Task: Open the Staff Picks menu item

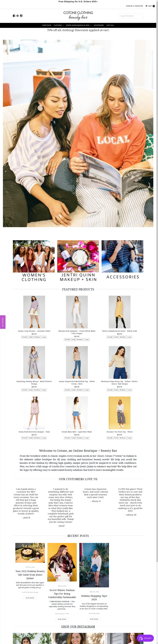Action: pyautogui.click(x=46, y=25)
